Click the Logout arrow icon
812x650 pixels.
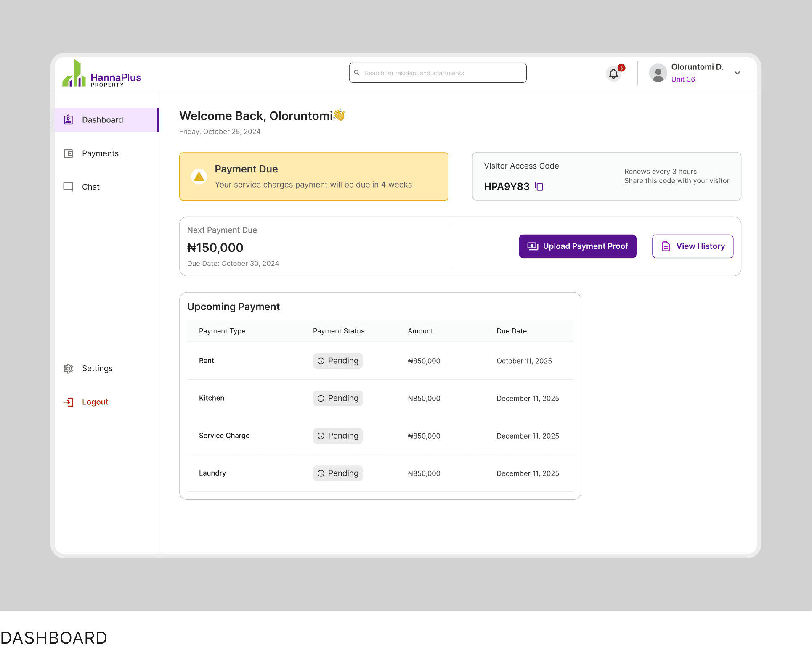point(68,402)
